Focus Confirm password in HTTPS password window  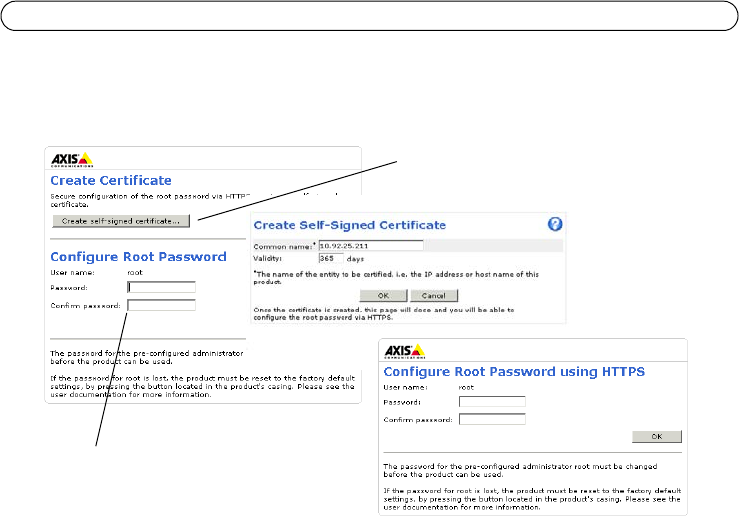[492, 419]
